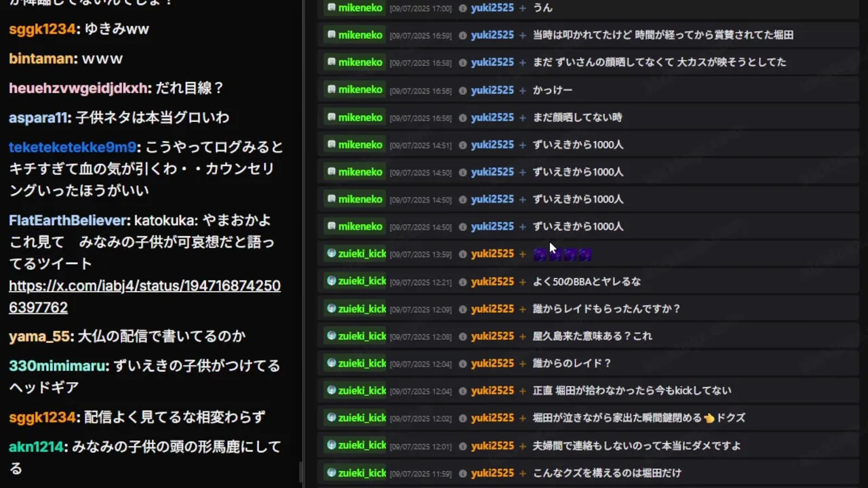Click the purple emotes in 13:59 row

point(562,255)
